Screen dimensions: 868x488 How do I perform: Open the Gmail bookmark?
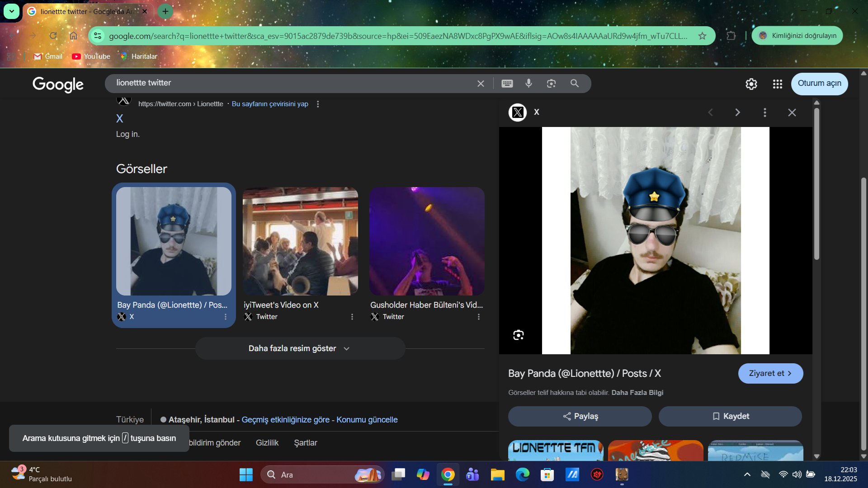[x=48, y=56]
